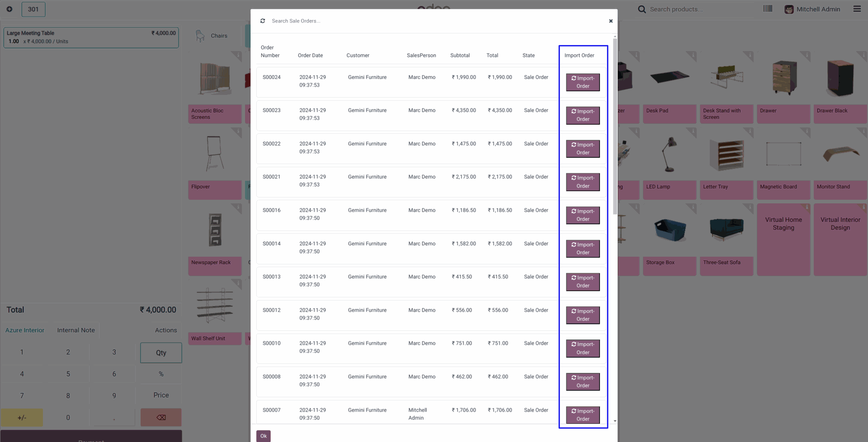
Task: Import order S00024
Action: [x=583, y=82]
